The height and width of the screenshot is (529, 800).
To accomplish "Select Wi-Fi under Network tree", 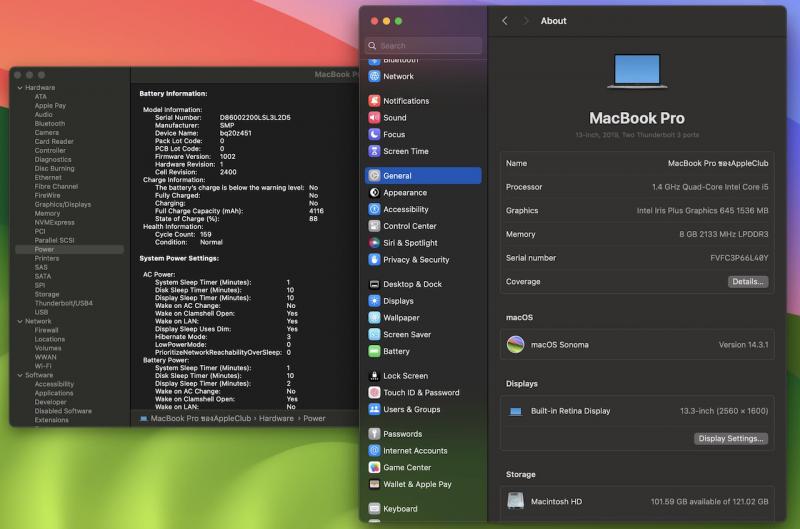I will click(43, 366).
